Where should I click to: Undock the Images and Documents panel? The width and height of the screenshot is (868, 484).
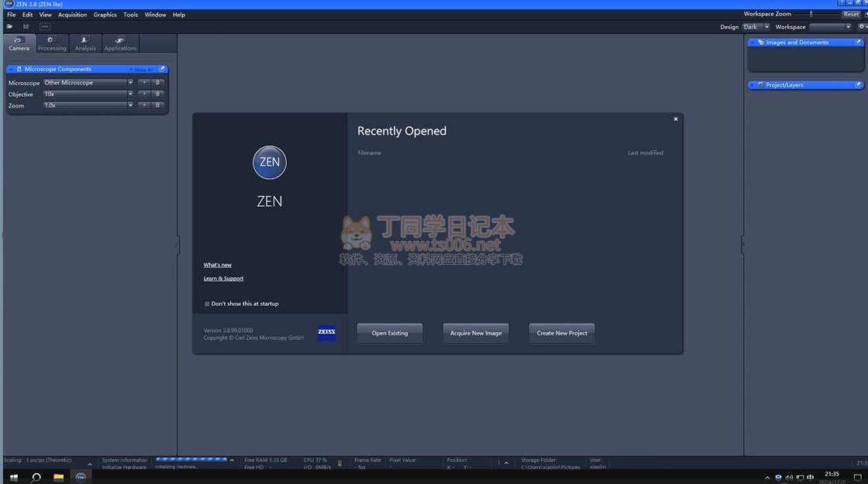858,42
